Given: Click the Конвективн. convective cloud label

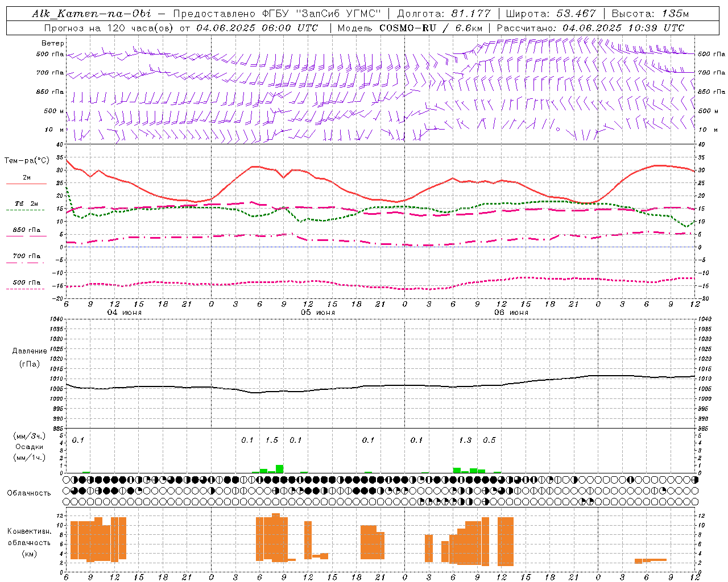Looking at the screenshot, I should 29,531.
